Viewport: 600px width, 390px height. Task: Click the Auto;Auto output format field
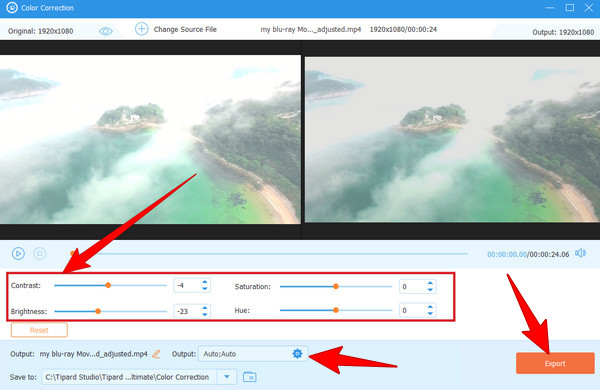[x=245, y=354]
